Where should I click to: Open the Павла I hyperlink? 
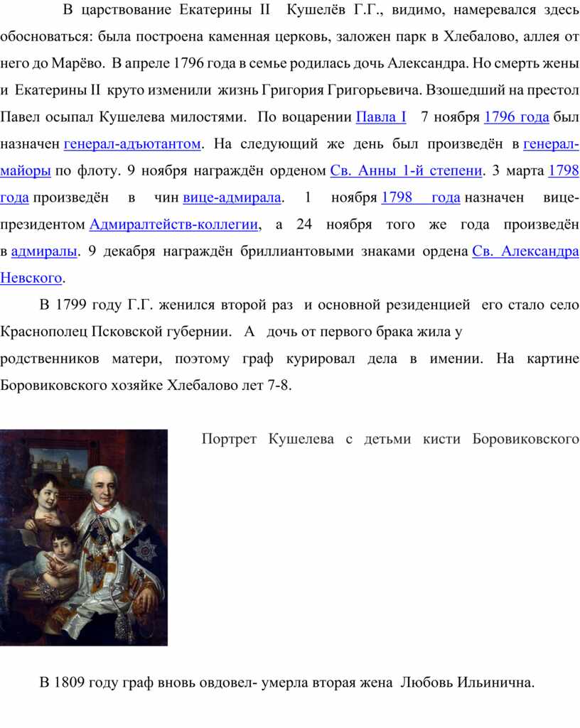point(381,117)
